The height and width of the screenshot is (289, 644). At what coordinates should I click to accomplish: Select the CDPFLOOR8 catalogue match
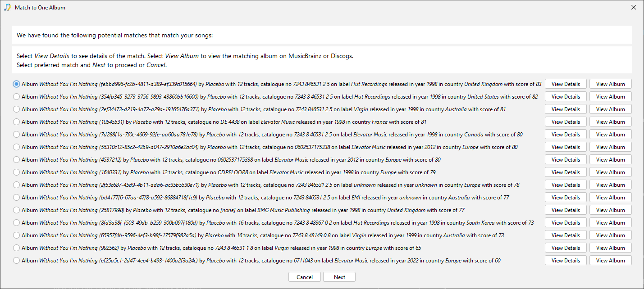tap(17, 172)
